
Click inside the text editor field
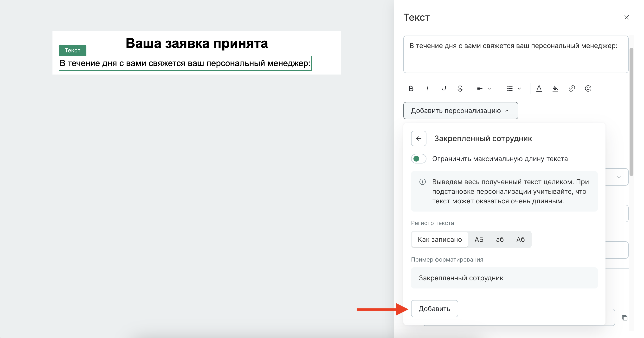[516, 54]
